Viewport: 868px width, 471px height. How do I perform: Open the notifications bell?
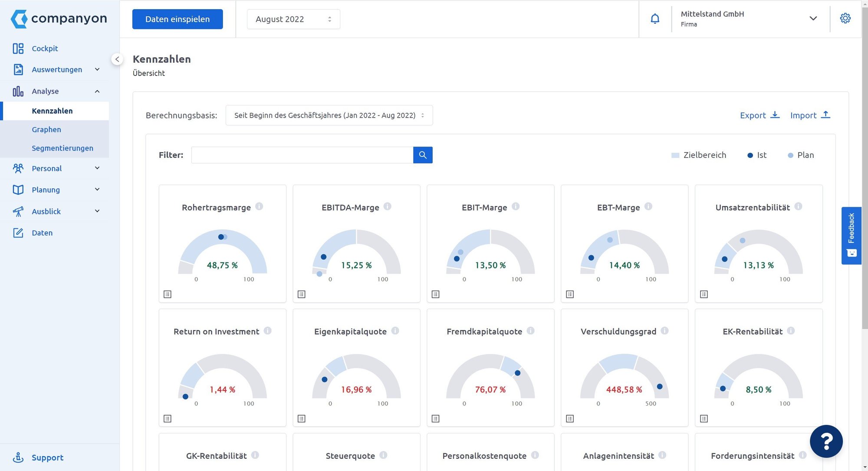pos(655,19)
